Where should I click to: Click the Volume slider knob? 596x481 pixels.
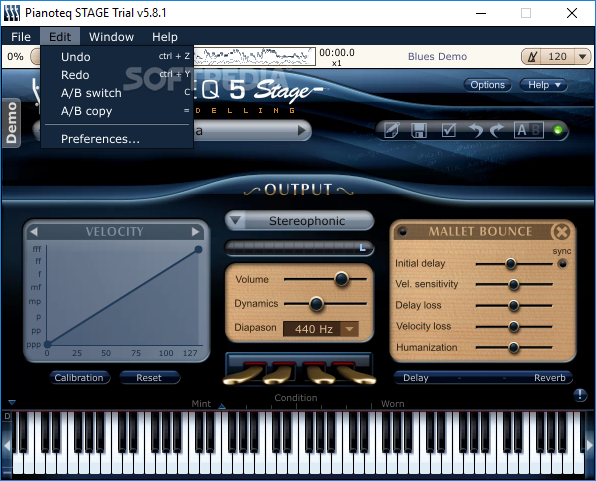pos(341,279)
